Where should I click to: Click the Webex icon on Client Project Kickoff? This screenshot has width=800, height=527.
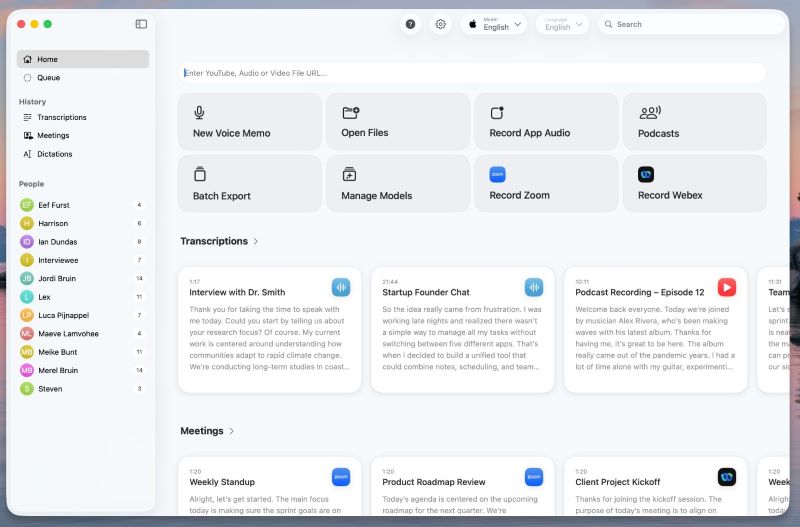pos(727,477)
